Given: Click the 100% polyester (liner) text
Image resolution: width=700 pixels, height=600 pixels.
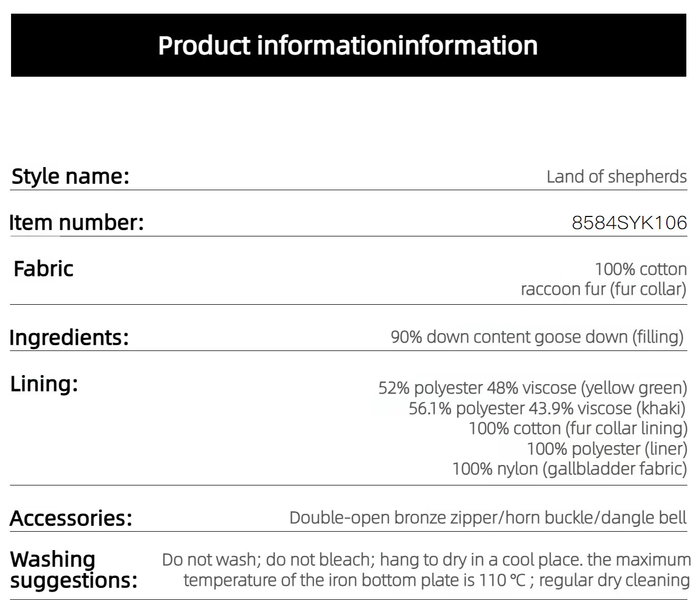Looking at the screenshot, I should click(607, 449).
